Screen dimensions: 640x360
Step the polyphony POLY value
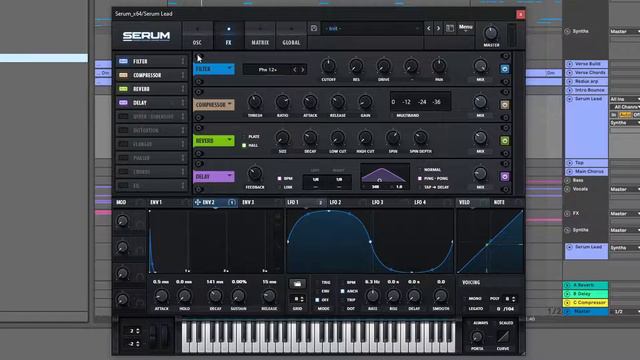tap(513, 299)
